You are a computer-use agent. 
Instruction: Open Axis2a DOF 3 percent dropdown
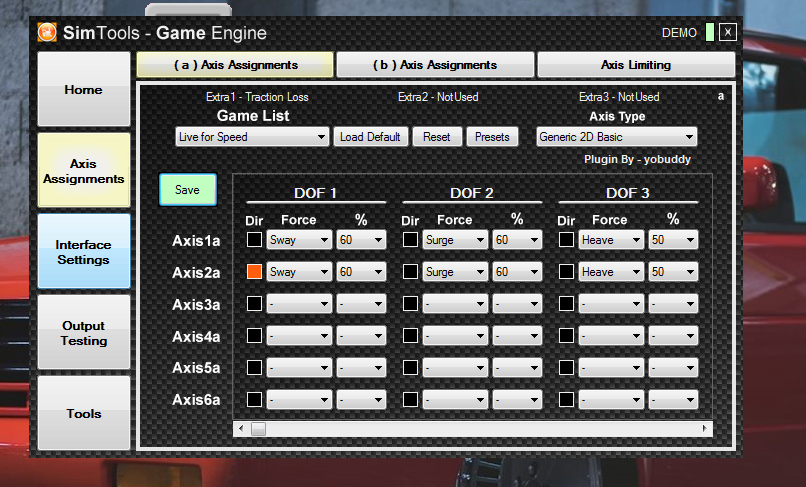click(x=673, y=272)
